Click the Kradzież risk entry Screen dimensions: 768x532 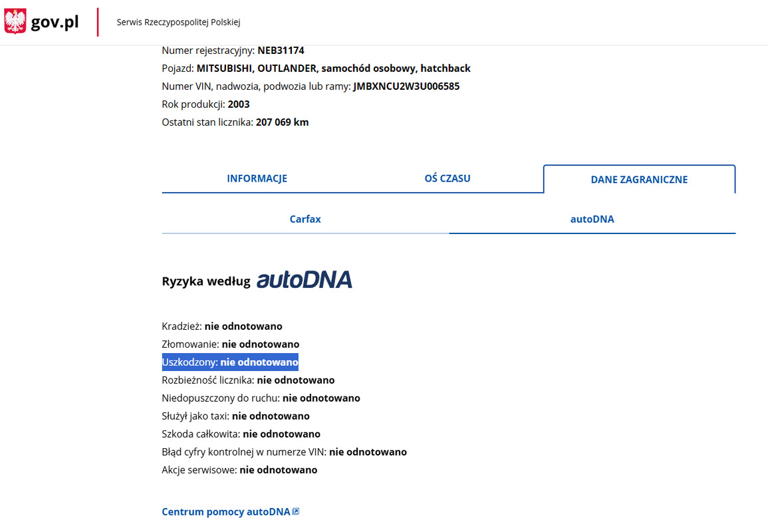click(222, 326)
